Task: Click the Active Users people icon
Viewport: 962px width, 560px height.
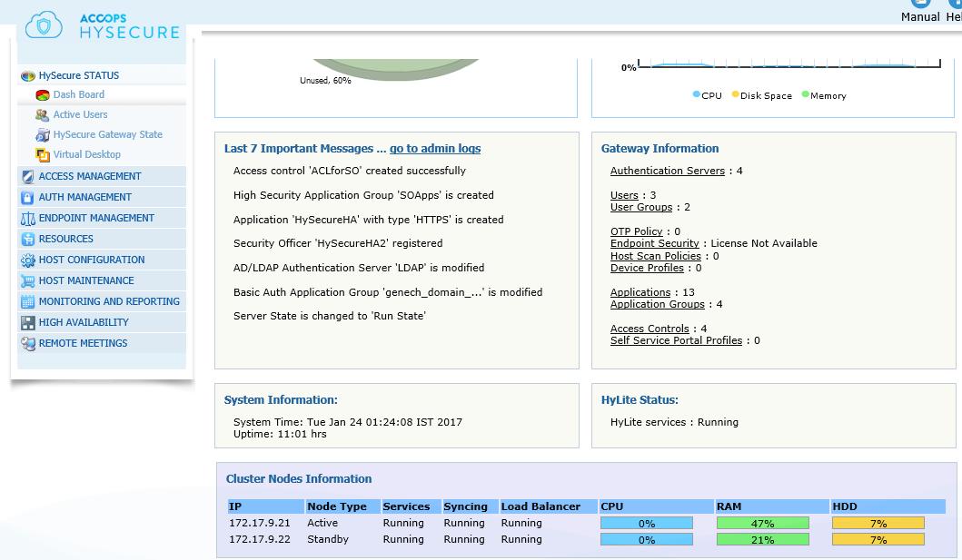Action: (x=43, y=114)
